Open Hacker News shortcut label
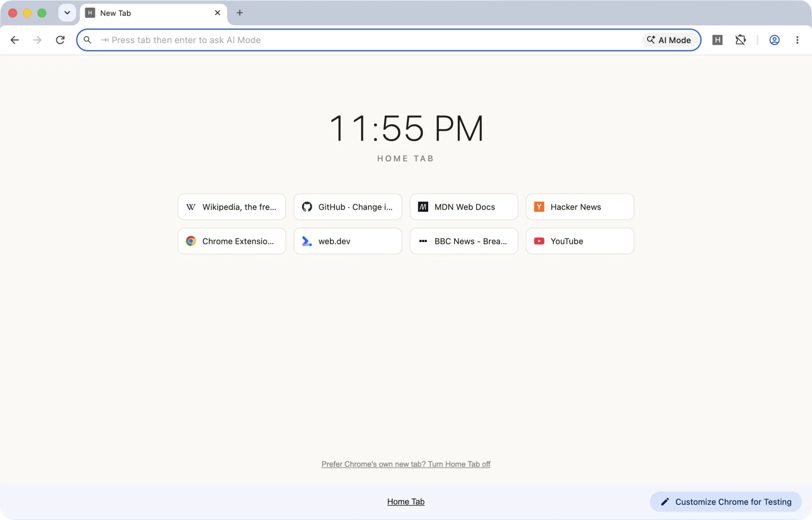812x520 pixels. tap(576, 207)
